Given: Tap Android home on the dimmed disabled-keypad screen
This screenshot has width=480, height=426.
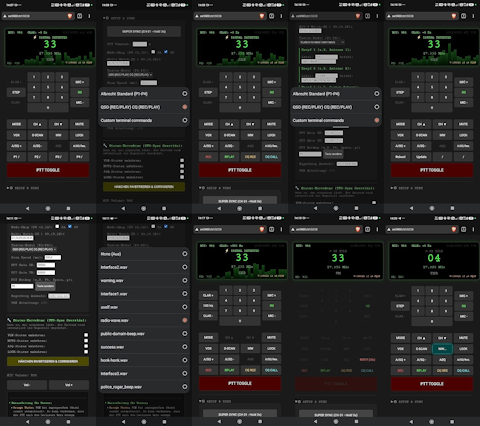Looking at the screenshot, I should point(336,421).
